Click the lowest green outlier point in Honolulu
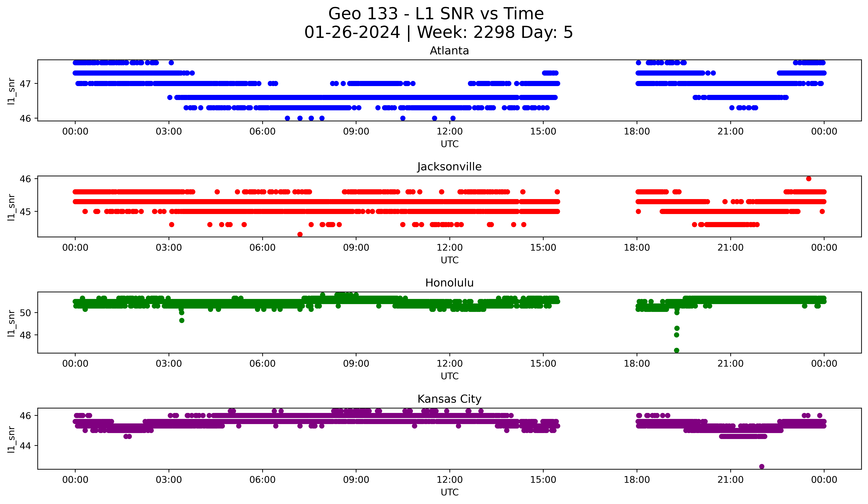 676,350
